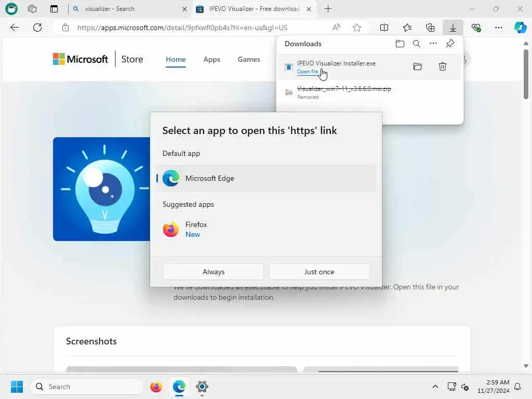Switch to IPEVO Visualizer download tab
The width and height of the screenshot is (532, 399).
pos(254,9)
